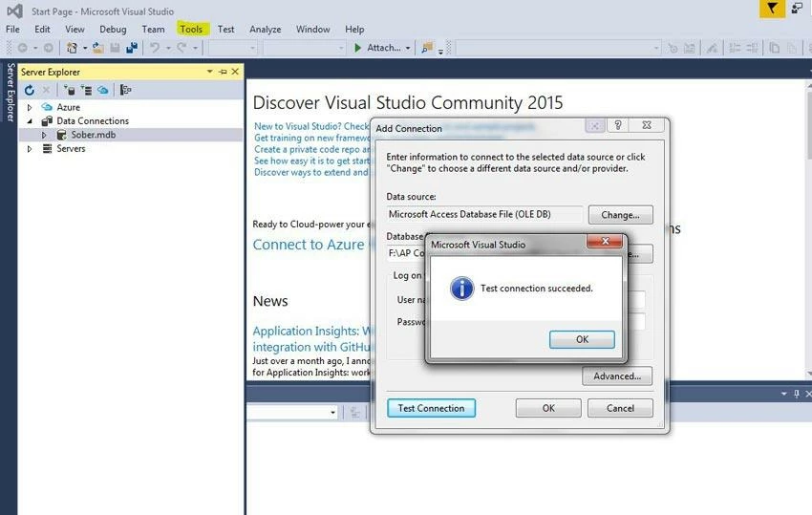Image resolution: width=812 pixels, height=515 pixels.
Task: Click the Change... data source button
Action: [x=620, y=215]
